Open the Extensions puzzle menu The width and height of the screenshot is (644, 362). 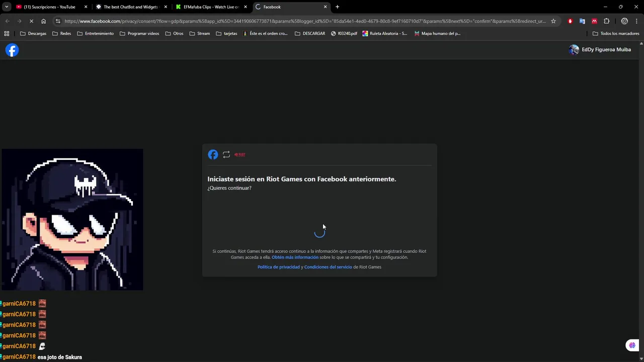tap(607, 21)
